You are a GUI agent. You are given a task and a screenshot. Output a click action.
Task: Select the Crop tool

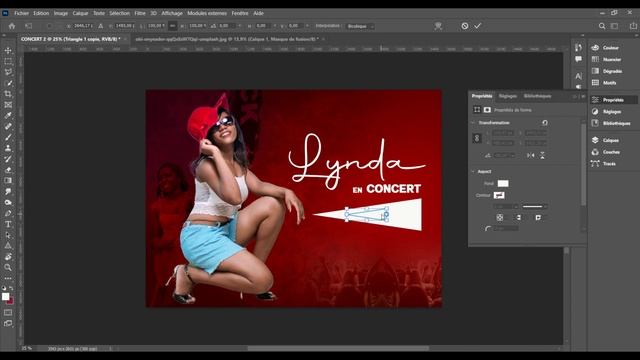[x=8, y=94]
